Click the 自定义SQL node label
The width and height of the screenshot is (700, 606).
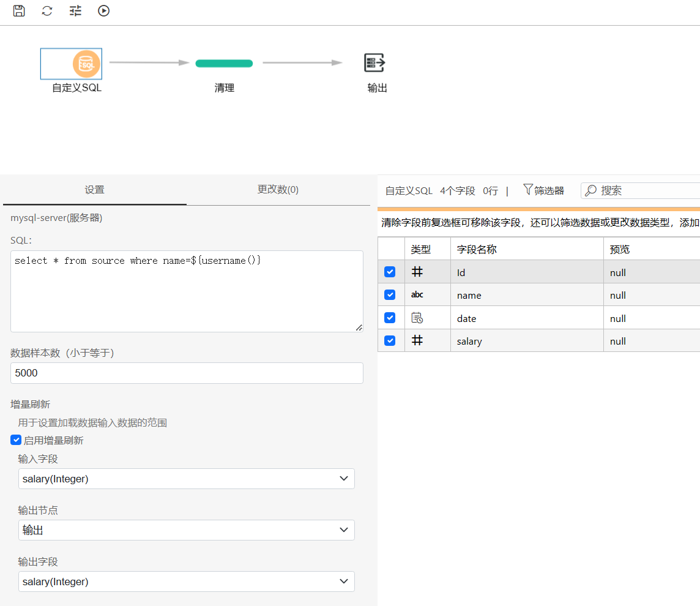pyautogui.click(x=76, y=88)
